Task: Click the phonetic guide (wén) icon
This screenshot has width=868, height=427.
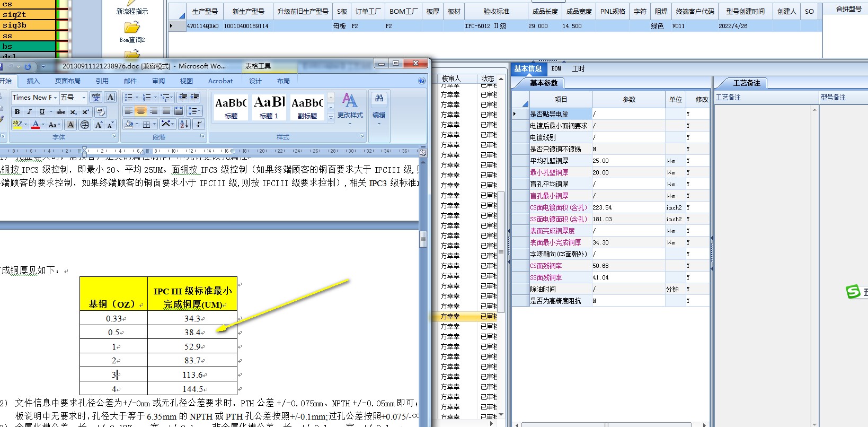Action: (x=96, y=97)
